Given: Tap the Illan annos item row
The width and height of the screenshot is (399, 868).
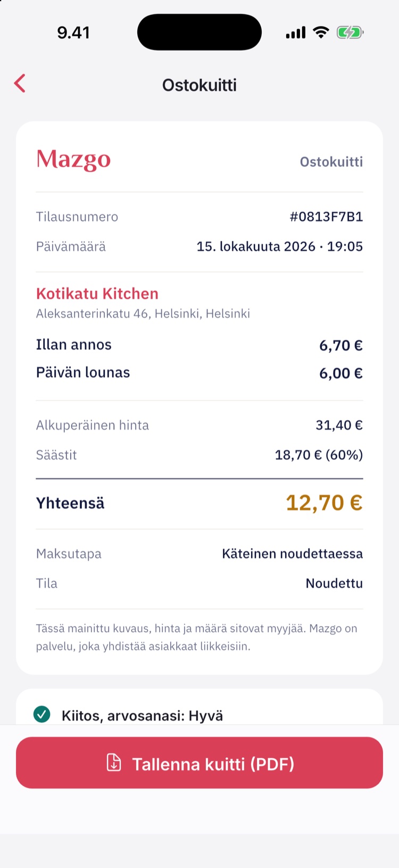Looking at the screenshot, I should 199,345.
